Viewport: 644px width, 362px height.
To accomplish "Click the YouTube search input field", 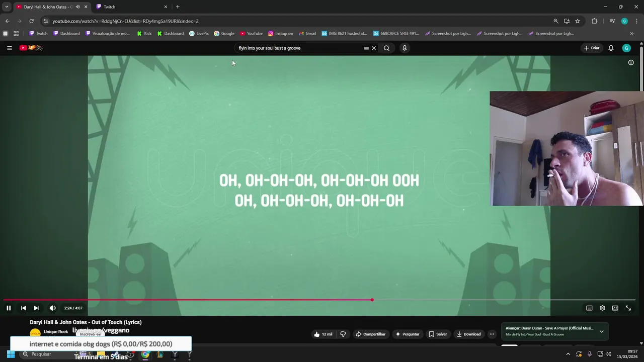I will tap(299, 48).
